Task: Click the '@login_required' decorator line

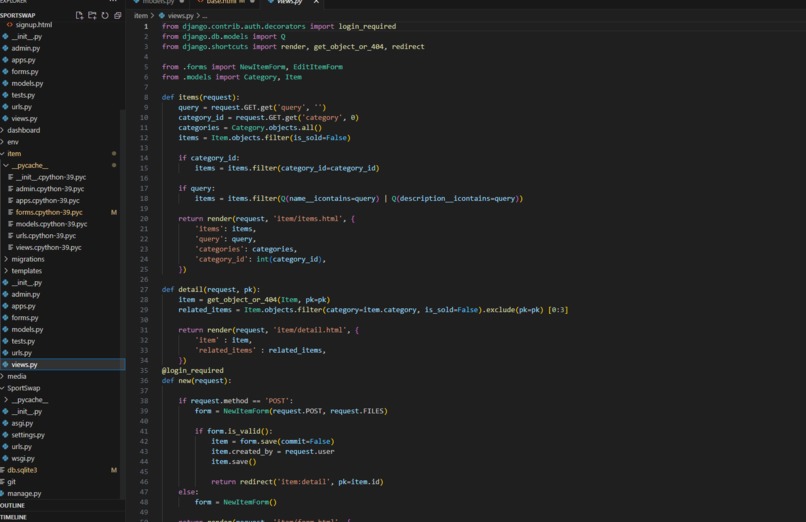Action: 193,370
